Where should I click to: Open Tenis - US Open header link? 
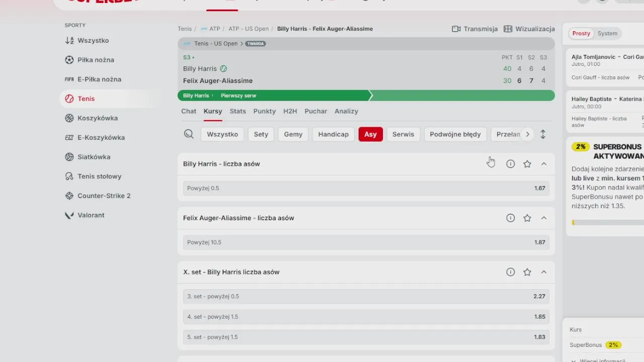point(216,44)
